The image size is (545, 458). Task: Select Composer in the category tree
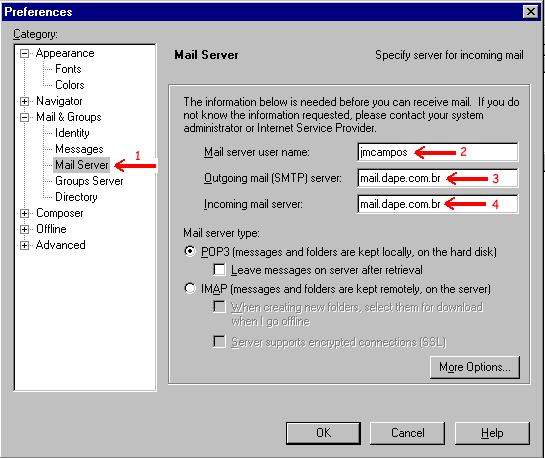pyautogui.click(x=59, y=213)
